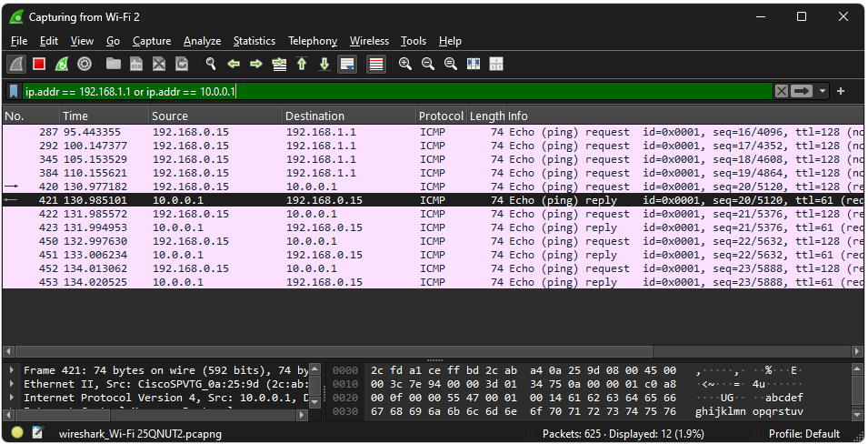
Task: Open expert information from status bar
Action: (x=17, y=433)
